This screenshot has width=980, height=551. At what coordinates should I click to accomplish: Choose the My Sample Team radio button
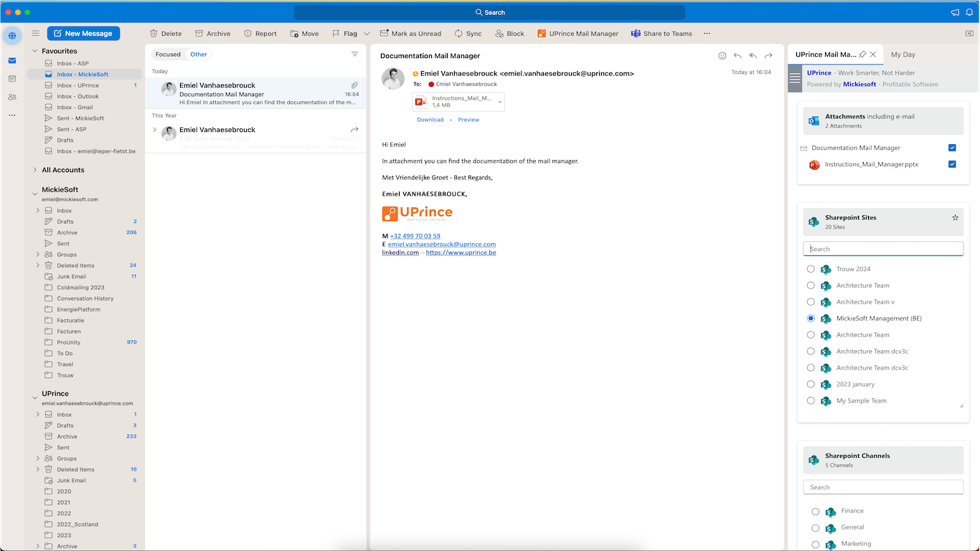(x=811, y=401)
